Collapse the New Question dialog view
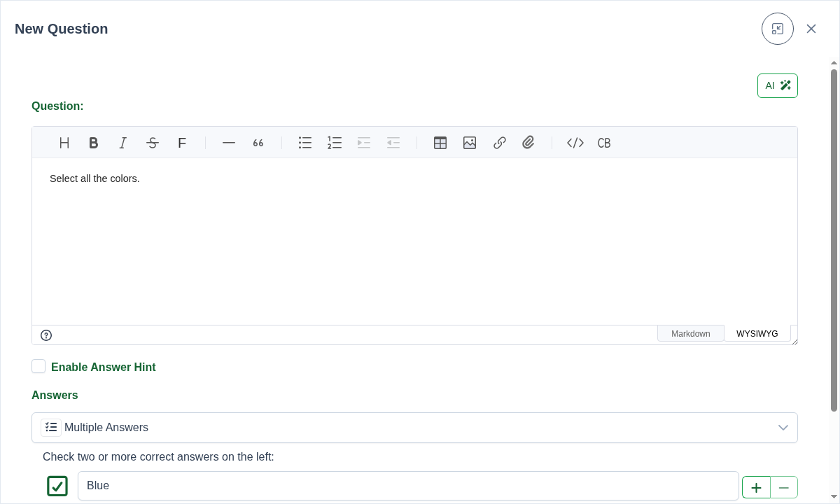Viewport: 840px width, 504px height. tap(778, 29)
